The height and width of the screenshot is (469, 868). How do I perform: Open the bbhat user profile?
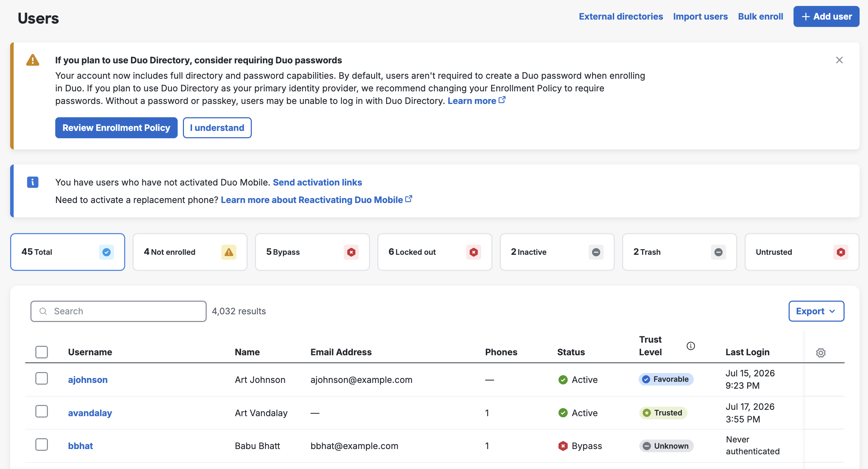[x=80, y=446]
